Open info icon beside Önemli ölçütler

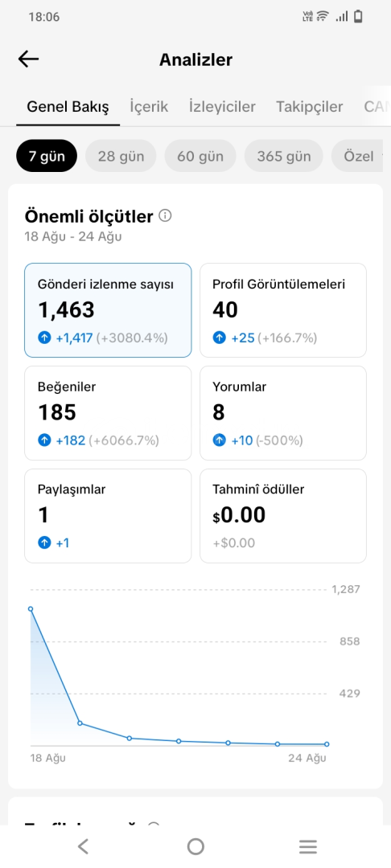point(165,216)
